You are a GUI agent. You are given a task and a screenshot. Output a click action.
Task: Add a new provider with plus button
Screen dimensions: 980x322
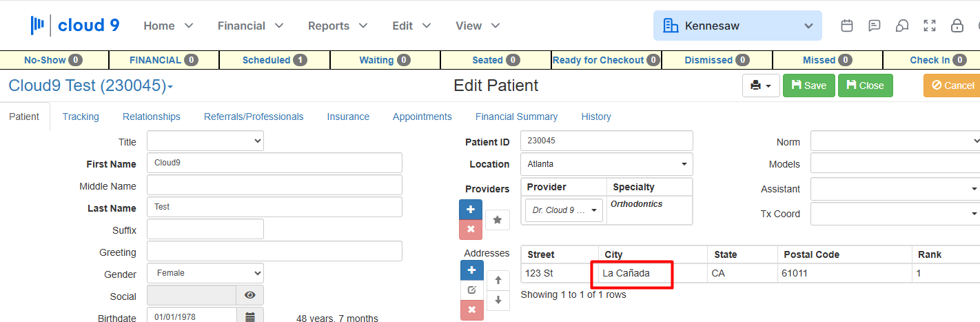coord(471,209)
